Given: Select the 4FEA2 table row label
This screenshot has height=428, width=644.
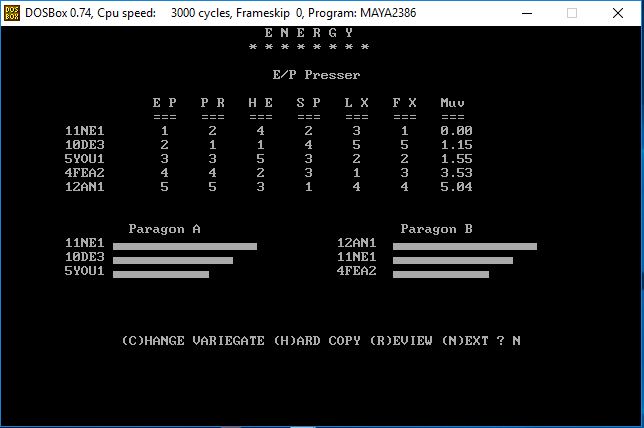Looking at the screenshot, I should pos(85,173).
